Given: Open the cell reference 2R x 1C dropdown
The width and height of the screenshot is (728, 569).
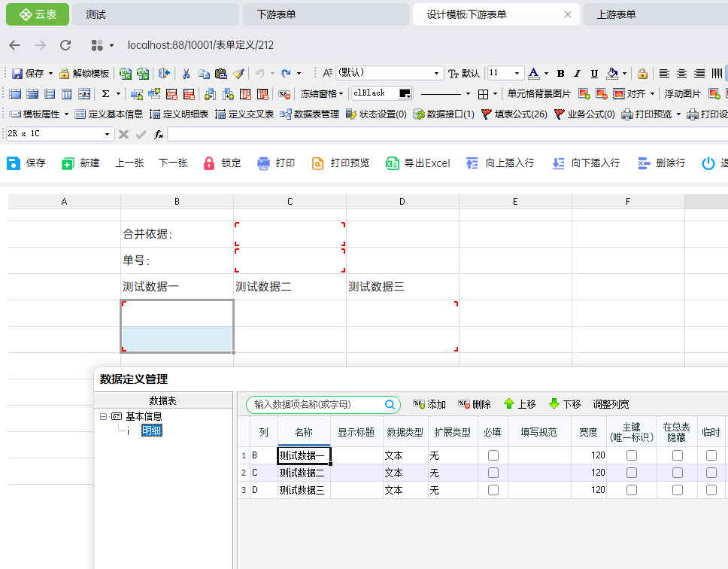Looking at the screenshot, I should tap(107, 134).
